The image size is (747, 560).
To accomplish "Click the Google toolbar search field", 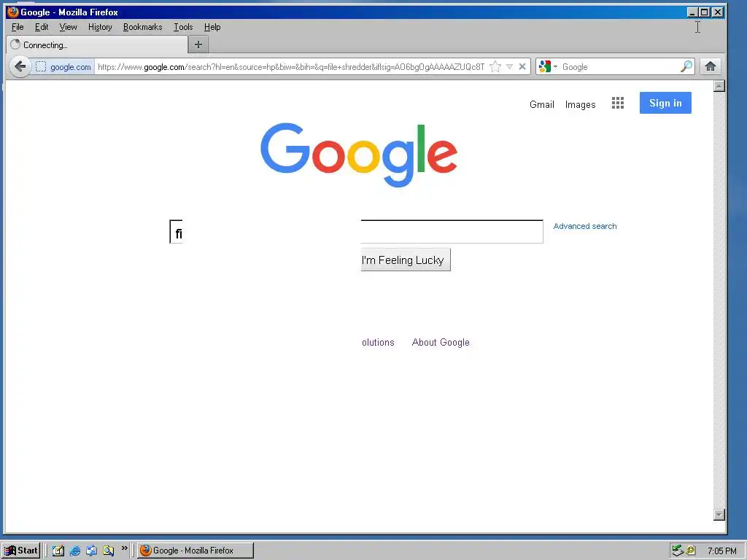I will [x=619, y=66].
